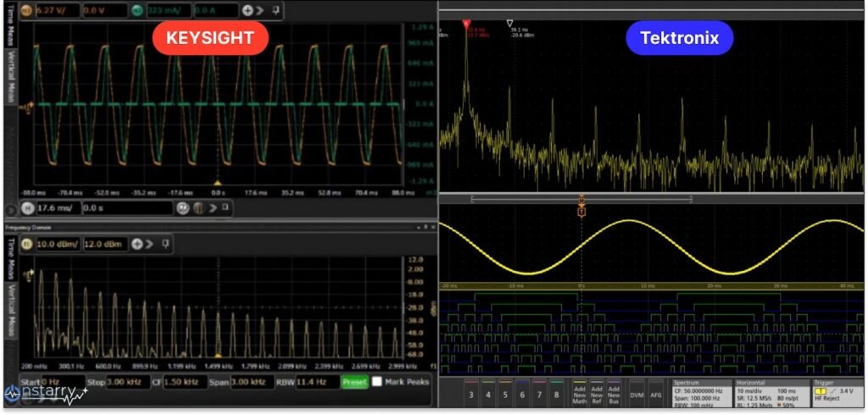Open the Horizontal settings badge

click(771, 392)
